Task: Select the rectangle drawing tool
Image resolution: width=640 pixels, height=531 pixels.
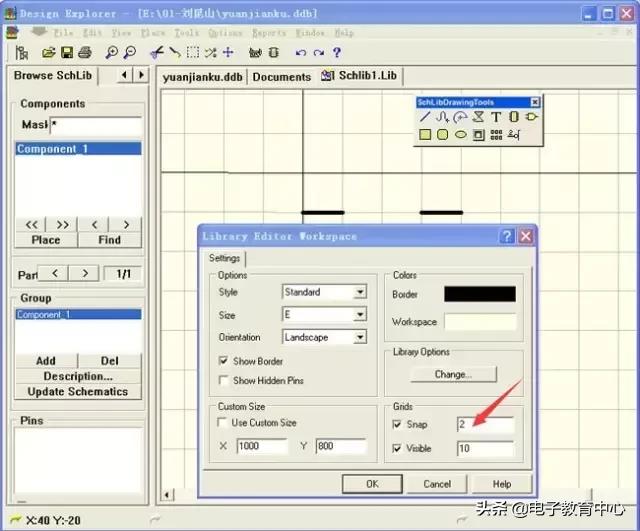Action: [x=425, y=134]
